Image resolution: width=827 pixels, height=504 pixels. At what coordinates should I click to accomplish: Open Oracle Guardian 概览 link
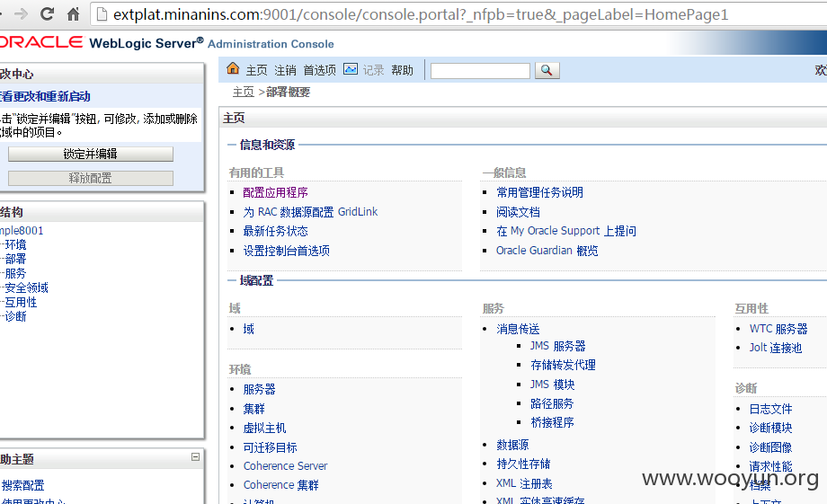[x=547, y=251]
